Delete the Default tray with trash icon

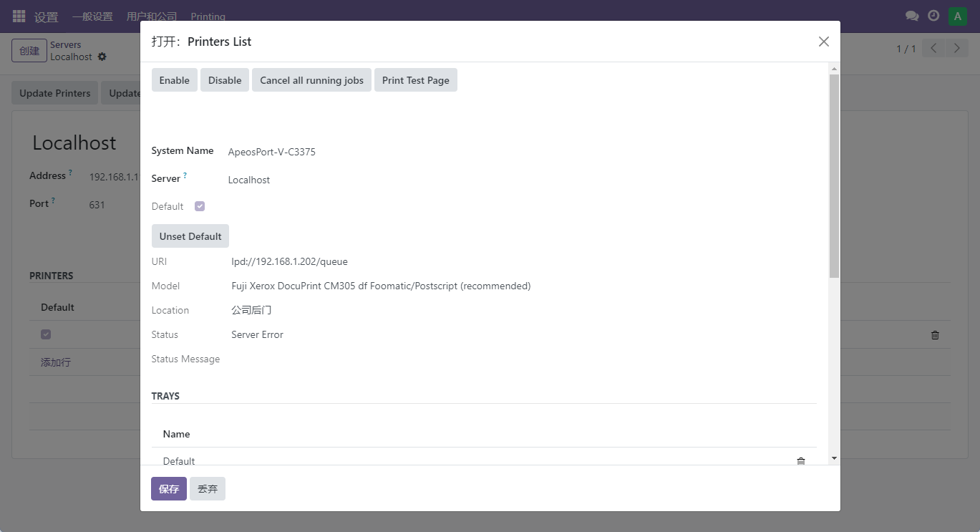pos(801,461)
